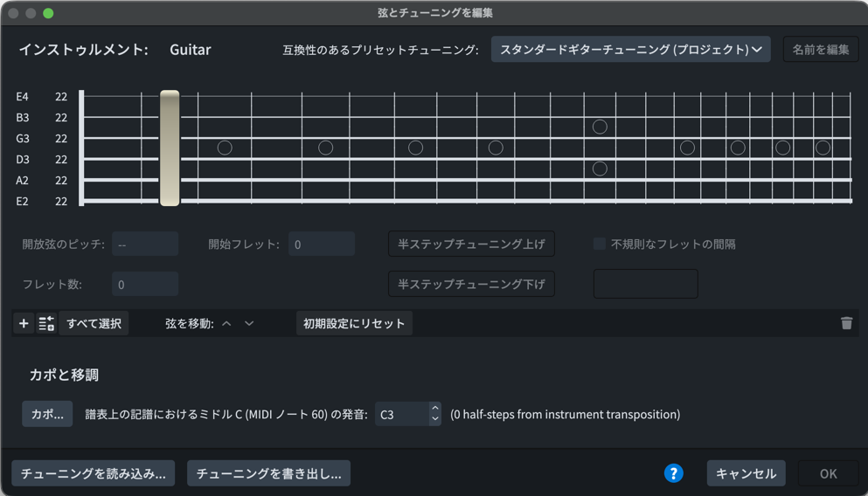Decrease the middle C pitch with the stepper down arrow
Screen dimensions: 868x496
pyautogui.click(x=434, y=420)
